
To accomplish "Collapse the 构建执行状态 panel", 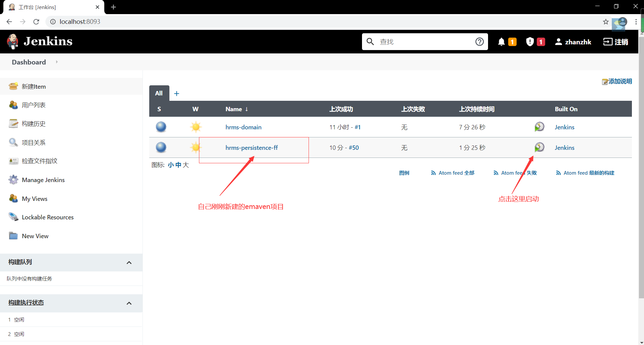I will pos(129,303).
